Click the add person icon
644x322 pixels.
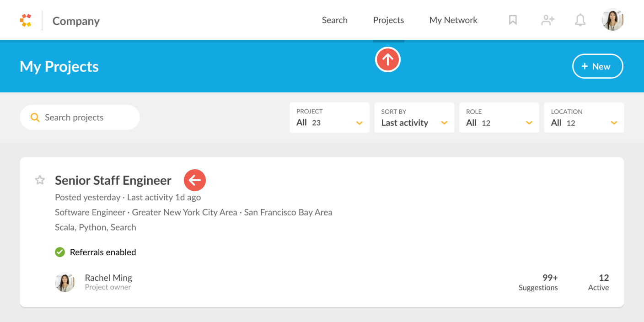tap(547, 20)
